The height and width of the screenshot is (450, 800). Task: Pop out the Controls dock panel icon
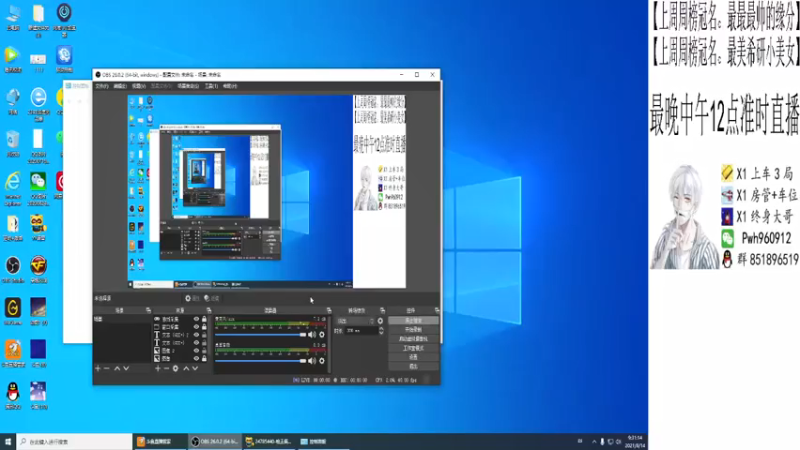[437, 310]
